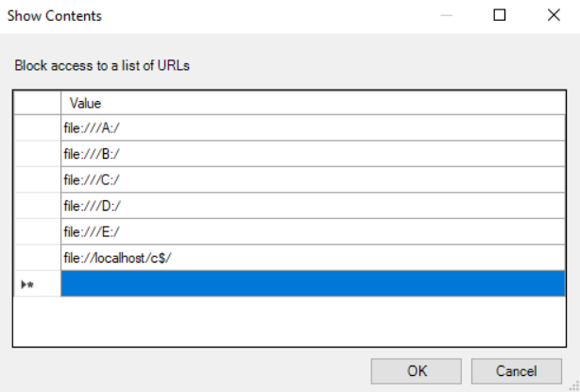Image resolution: width=580 pixels, height=392 pixels.
Task: Select row header beside file:///B:/
Action: tap(38, 154)
